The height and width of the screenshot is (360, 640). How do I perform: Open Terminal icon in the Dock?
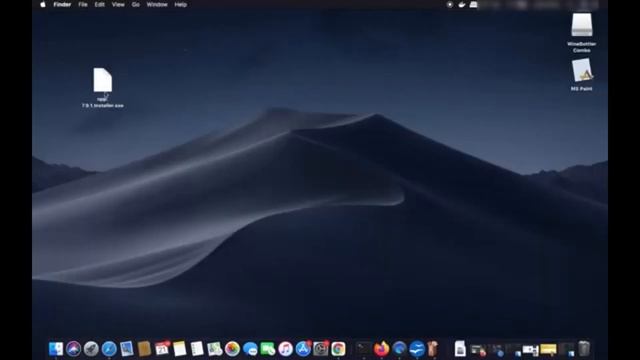pos(363,349)
